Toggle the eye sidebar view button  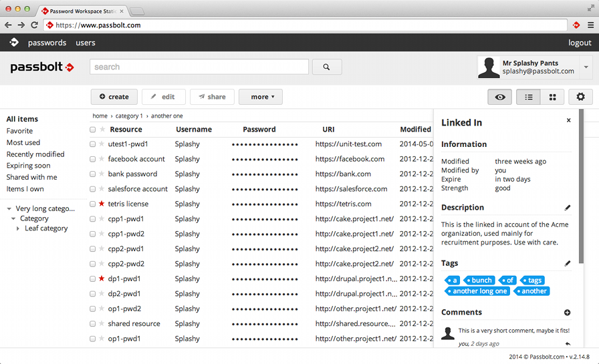pyautogui.click(x=499, y=97)
